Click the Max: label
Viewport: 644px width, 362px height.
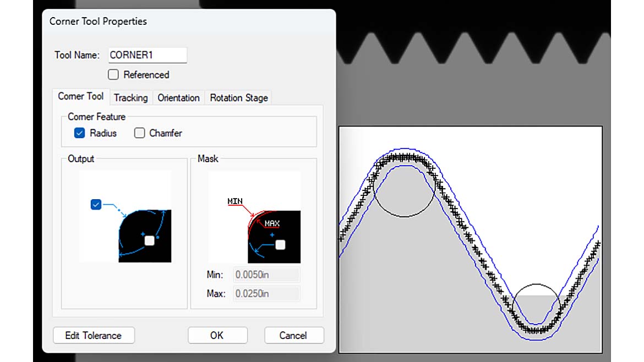(216, 293)
